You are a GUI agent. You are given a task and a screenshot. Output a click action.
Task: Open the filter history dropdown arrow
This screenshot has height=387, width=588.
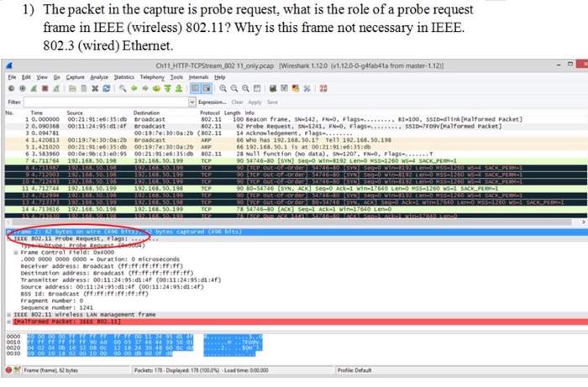click(x=192, y=102)
